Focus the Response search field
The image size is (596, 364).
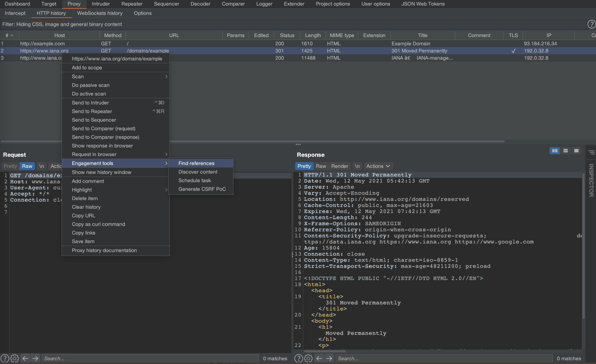[444, 358]
